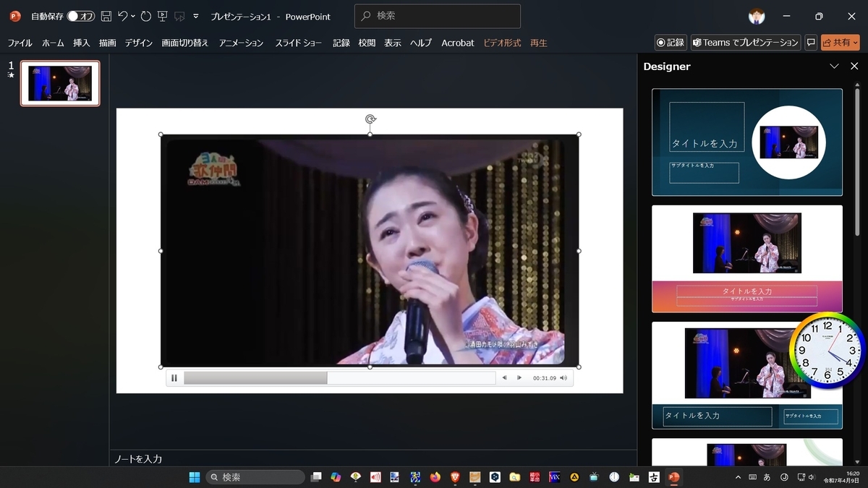868x488 pixels.
Task: Switch to the Acrobat tab
Action: [x=458, y=43]
